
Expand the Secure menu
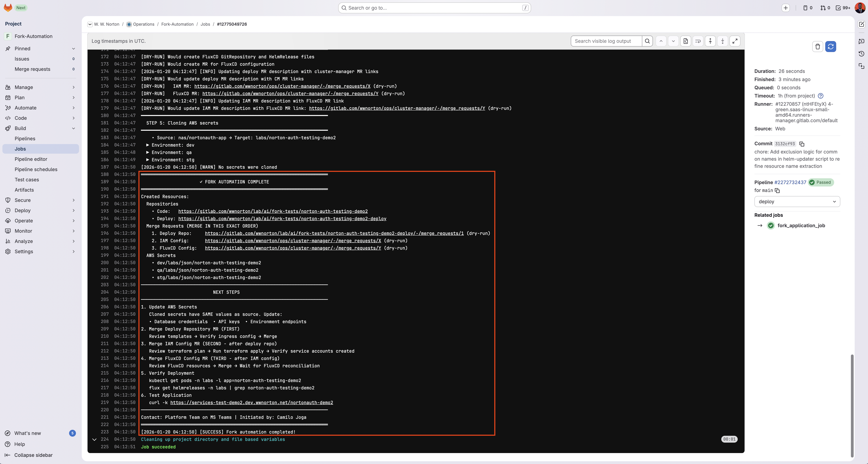(40, 200)
